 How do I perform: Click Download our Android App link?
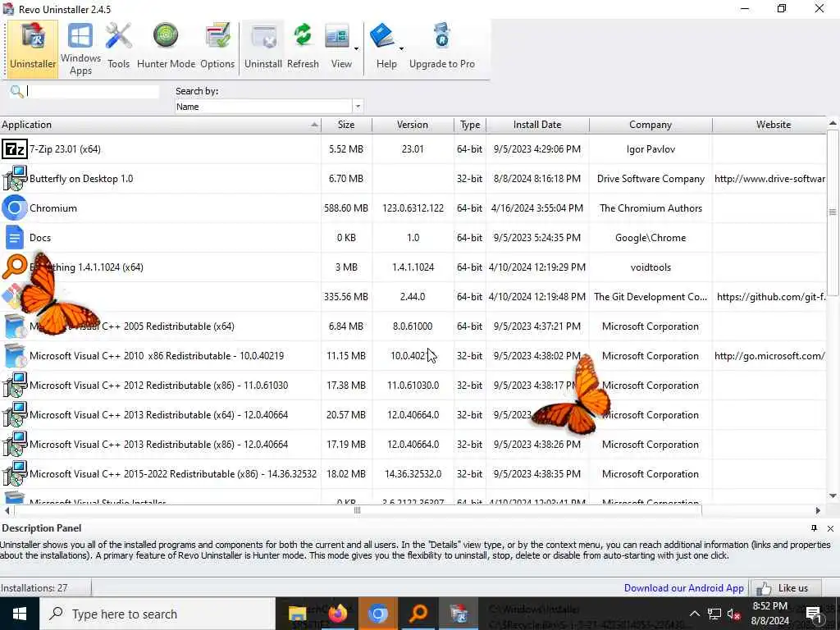[x=683, y=588]
